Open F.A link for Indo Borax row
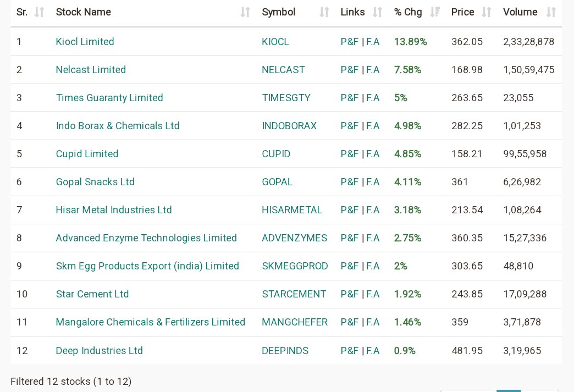Screen dimensions: 574x392 (x=373, y=126)
